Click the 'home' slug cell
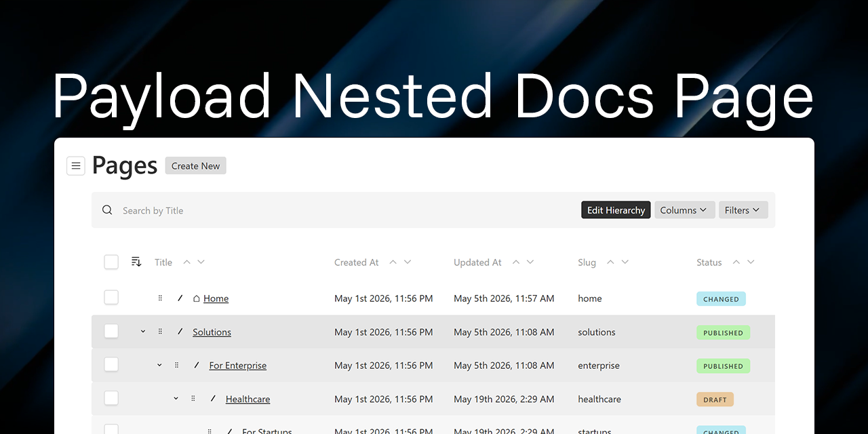Image resolution: width=868 pixels, height=434 pixels. (590, 298)
